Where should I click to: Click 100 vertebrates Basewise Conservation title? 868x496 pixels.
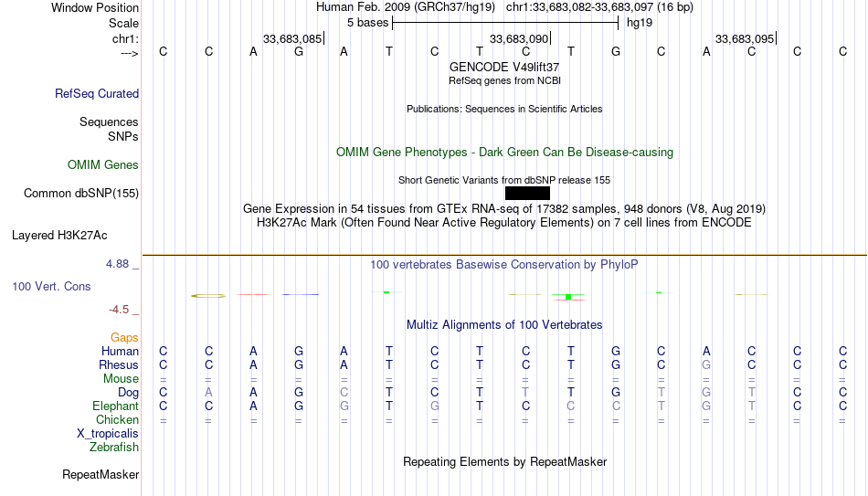[504, 265]
